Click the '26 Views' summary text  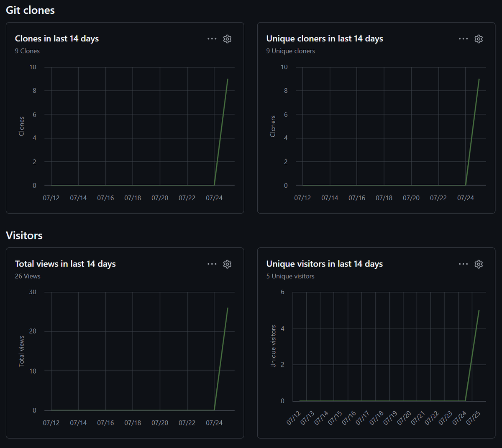(28, 276)
